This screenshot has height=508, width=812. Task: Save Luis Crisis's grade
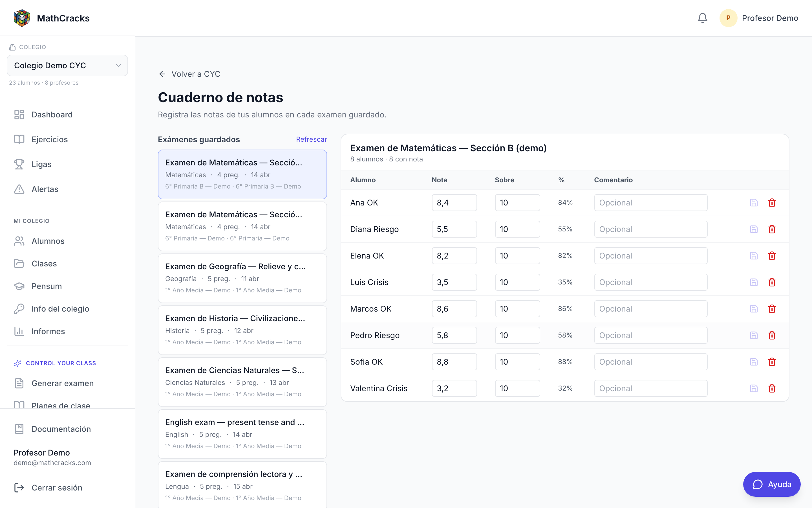click(x=754, y=282)
